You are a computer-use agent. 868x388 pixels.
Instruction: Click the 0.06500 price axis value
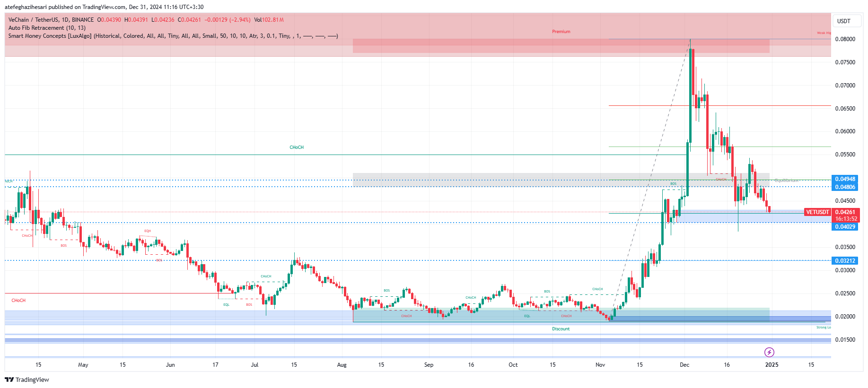click(845, 109)
